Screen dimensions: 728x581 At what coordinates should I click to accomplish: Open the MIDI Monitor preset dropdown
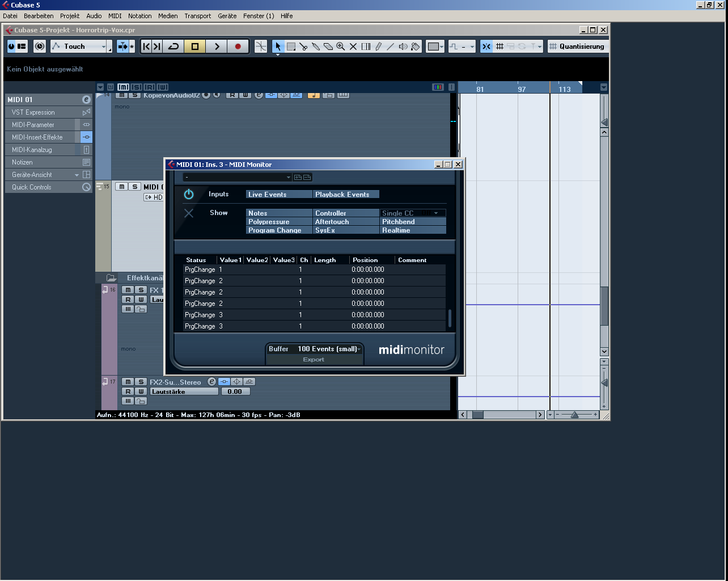point(238,178)
